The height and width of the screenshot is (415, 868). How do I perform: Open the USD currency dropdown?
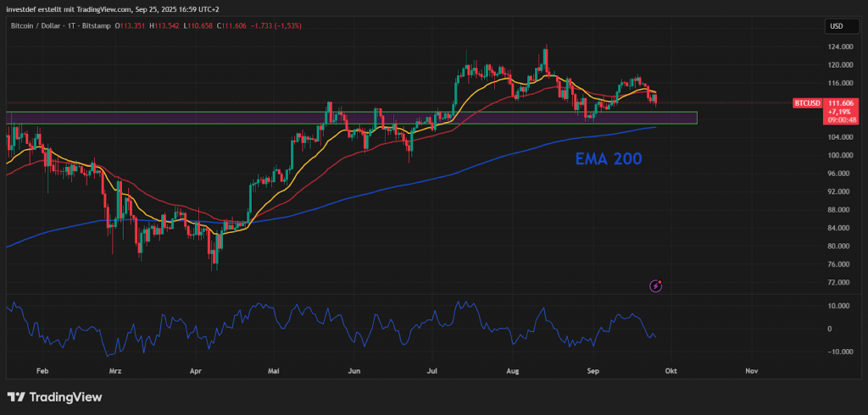[x=836, y=26]
